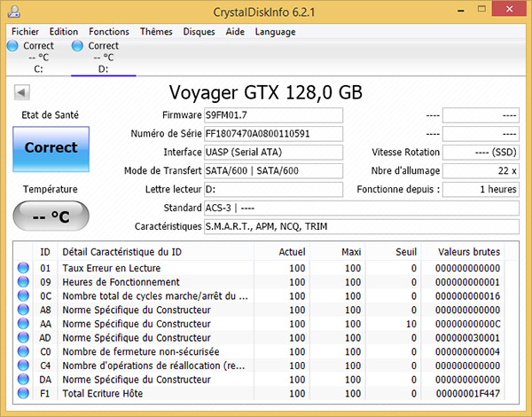This screenshot has height=417, width=532.
Task: Click status orb for ID A8 row
Action: coord(23,310)
